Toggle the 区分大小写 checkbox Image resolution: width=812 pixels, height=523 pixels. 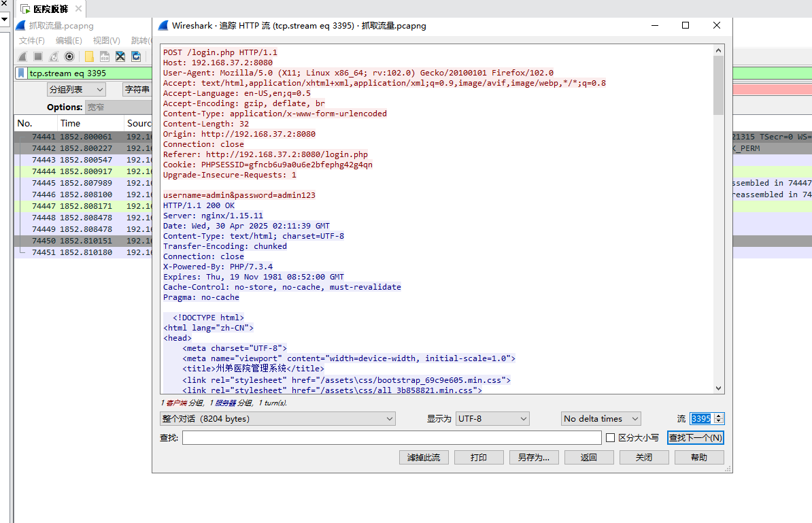point(610,437)
